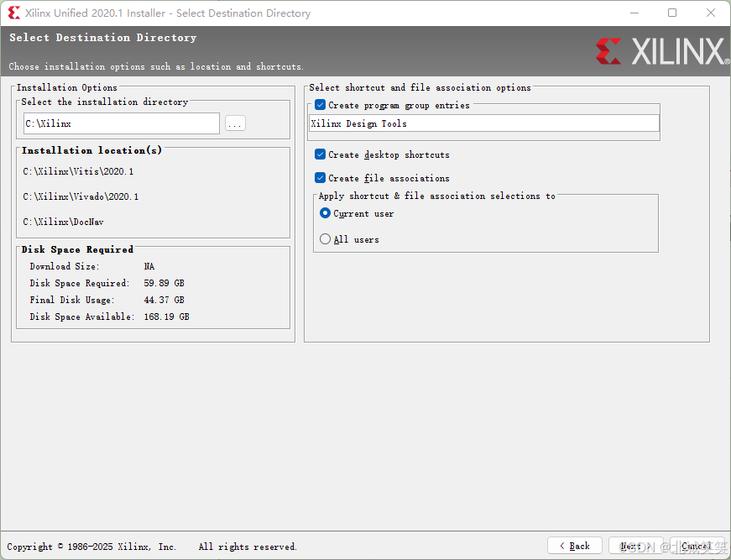Click the installation directory field C:\Xilinx
This screenshot has width=731, height=560.
[121, 123]
